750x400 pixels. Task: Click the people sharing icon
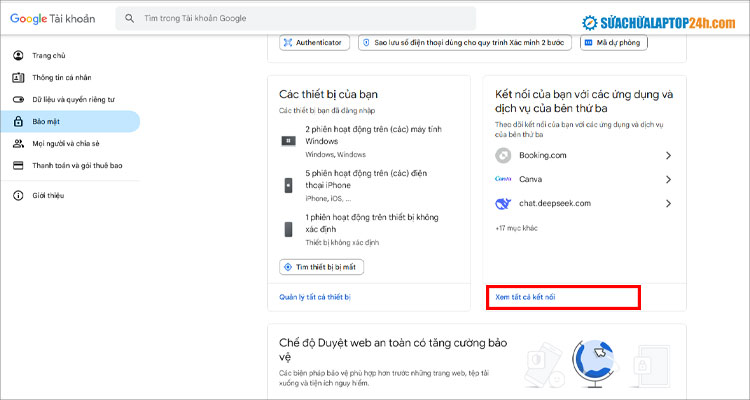click(18, 144)
